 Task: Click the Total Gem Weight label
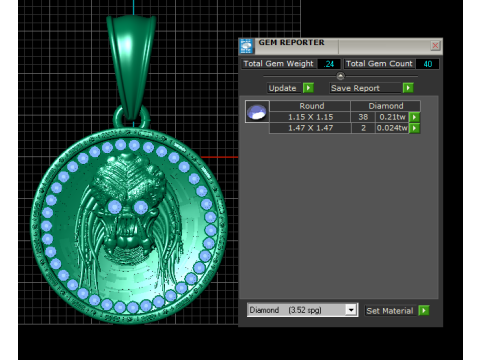click(x=278, y=64)
